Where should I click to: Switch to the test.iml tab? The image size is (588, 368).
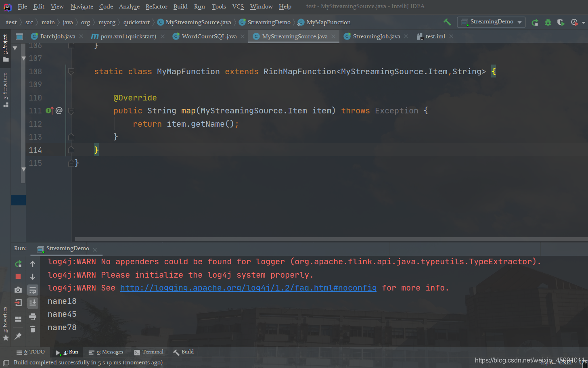click(435, 36)
